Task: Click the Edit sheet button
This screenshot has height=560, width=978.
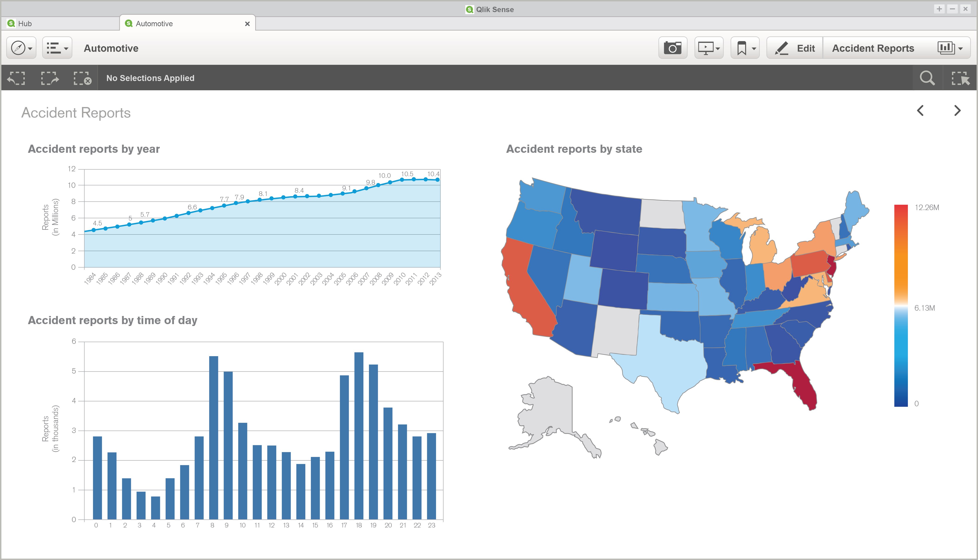Action: [x=795, y=48]
